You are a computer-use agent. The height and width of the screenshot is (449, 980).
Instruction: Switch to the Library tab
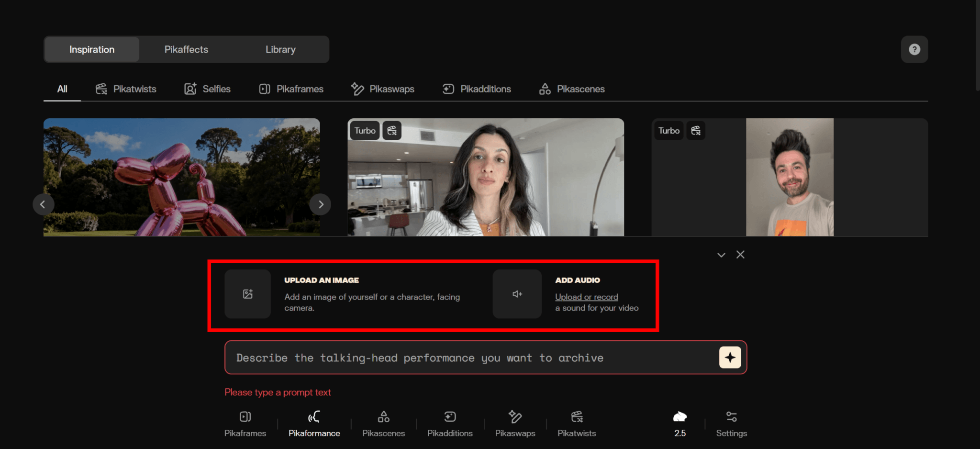point(280,50)
